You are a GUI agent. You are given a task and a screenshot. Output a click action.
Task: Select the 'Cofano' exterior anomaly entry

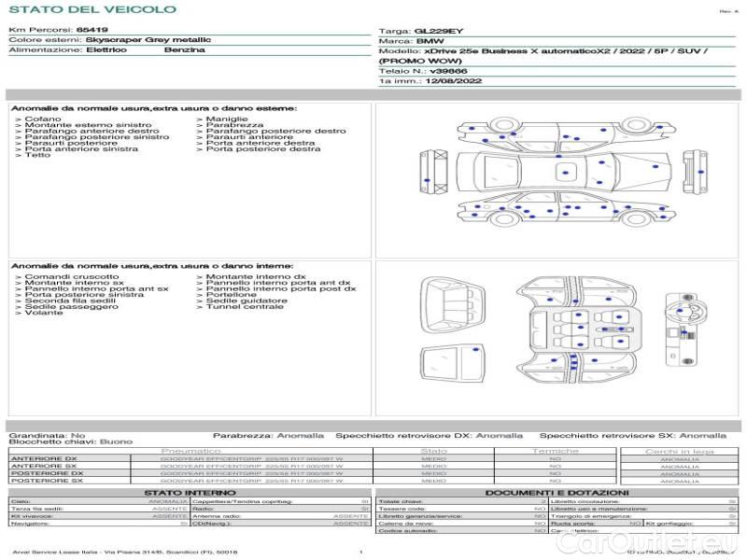[43, 119]
